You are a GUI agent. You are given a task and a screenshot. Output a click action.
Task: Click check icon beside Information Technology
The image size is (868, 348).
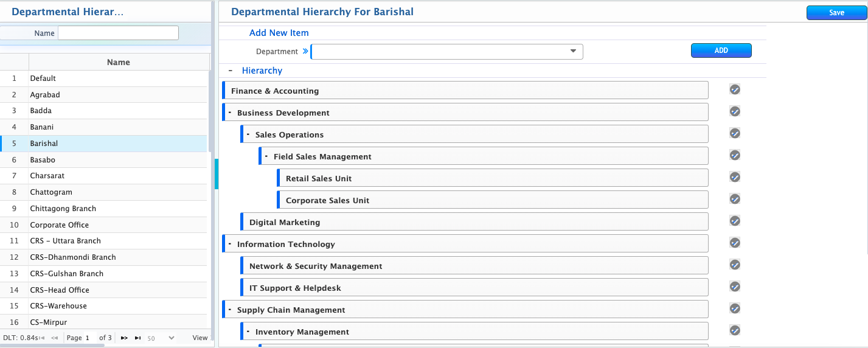[x=735, y=243]
